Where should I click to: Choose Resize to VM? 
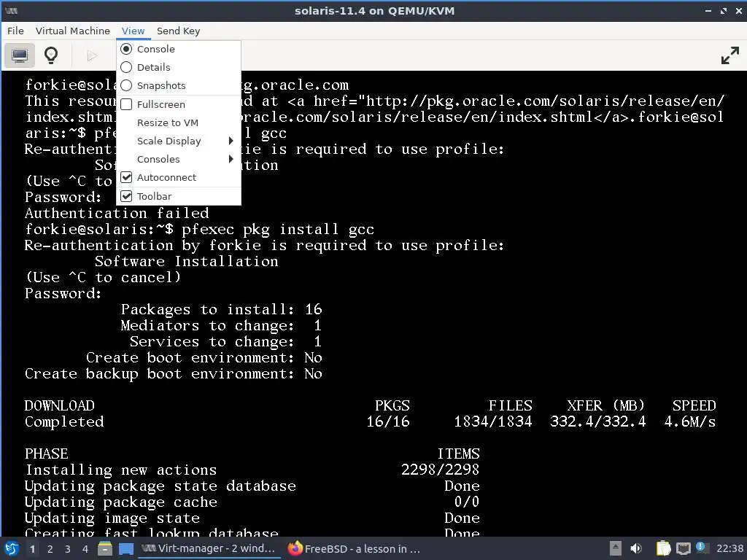pos(179,122)
